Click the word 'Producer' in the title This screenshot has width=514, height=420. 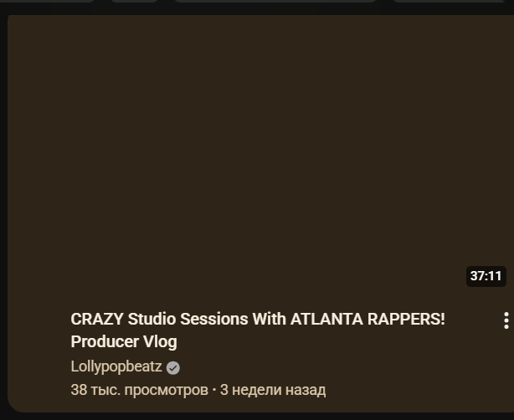[105, 341]
